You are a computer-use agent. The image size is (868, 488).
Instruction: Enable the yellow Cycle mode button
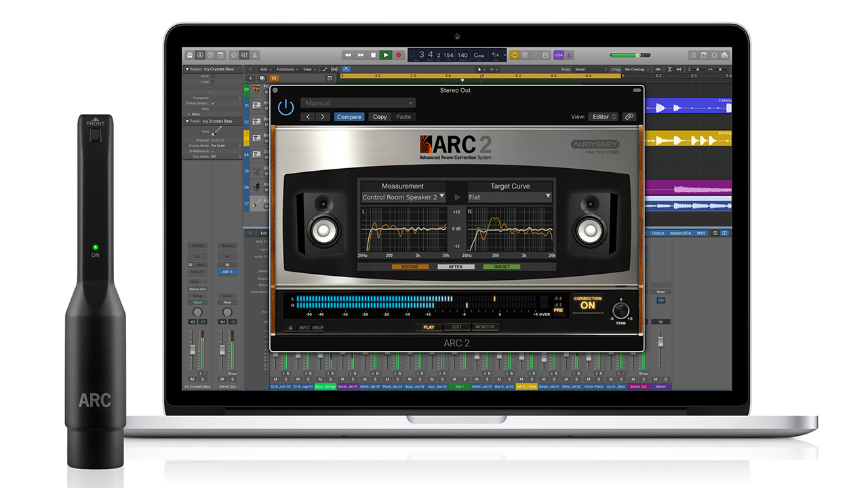(515, 55)
